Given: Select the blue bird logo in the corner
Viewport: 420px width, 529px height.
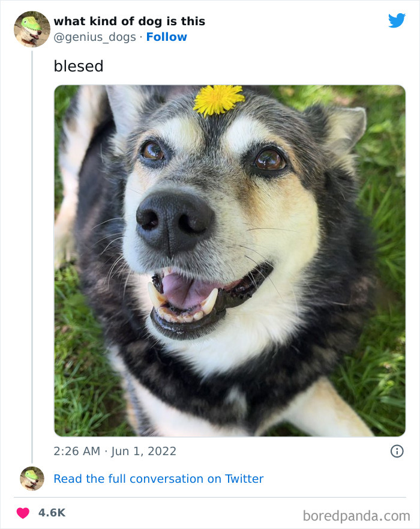Looking at the screenshot, I should [397, 21].
